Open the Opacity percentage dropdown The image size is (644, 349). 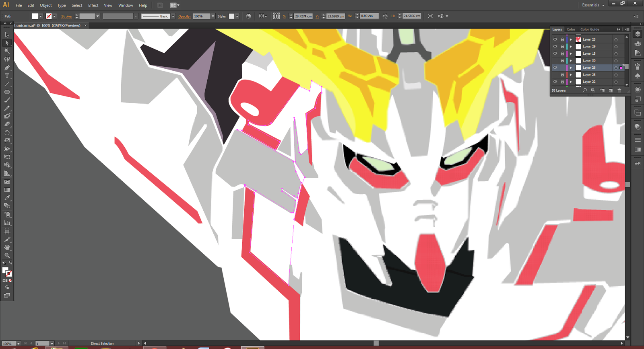tap(213, 16)
